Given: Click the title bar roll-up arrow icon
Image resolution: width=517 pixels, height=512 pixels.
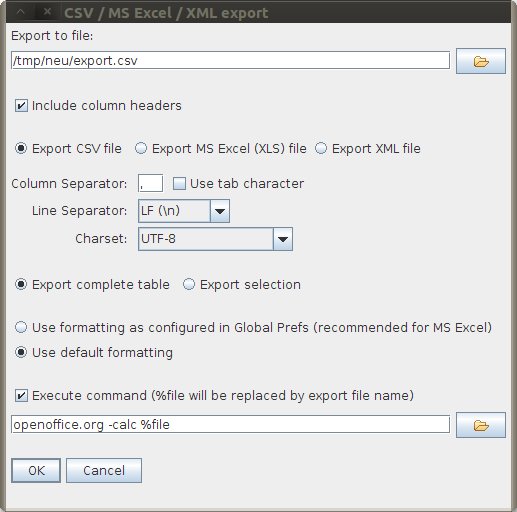Looking at the screenshot, I should click(x=21, y=12).
